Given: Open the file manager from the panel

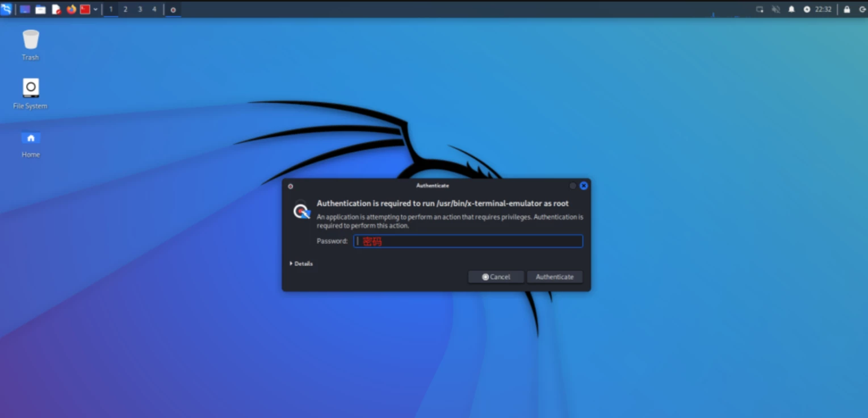Looking at the screenshot, I should click(x=40, y=9).
